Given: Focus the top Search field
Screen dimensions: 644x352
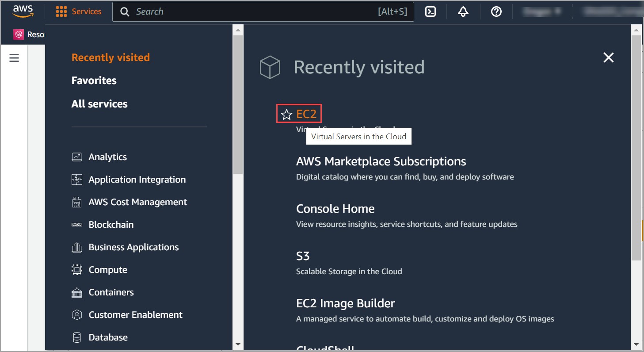Looking at the screenshot, I should (x=263, y=12).
